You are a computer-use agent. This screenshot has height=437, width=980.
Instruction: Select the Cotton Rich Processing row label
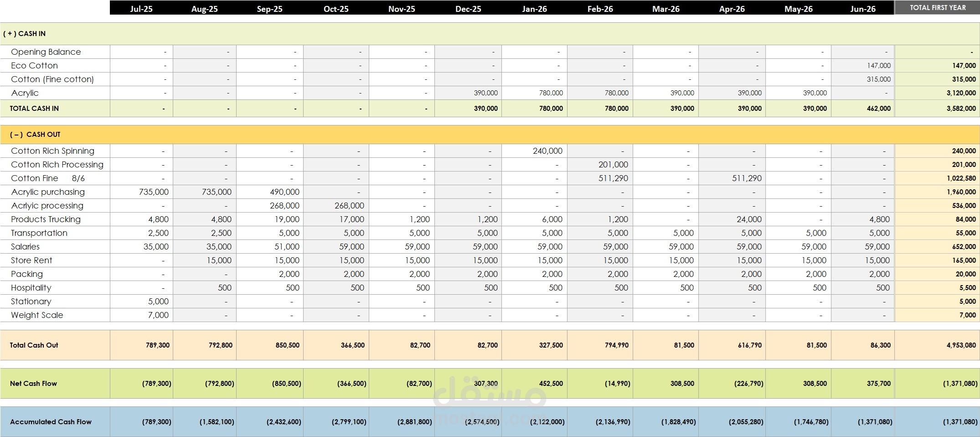pos(57,165)
